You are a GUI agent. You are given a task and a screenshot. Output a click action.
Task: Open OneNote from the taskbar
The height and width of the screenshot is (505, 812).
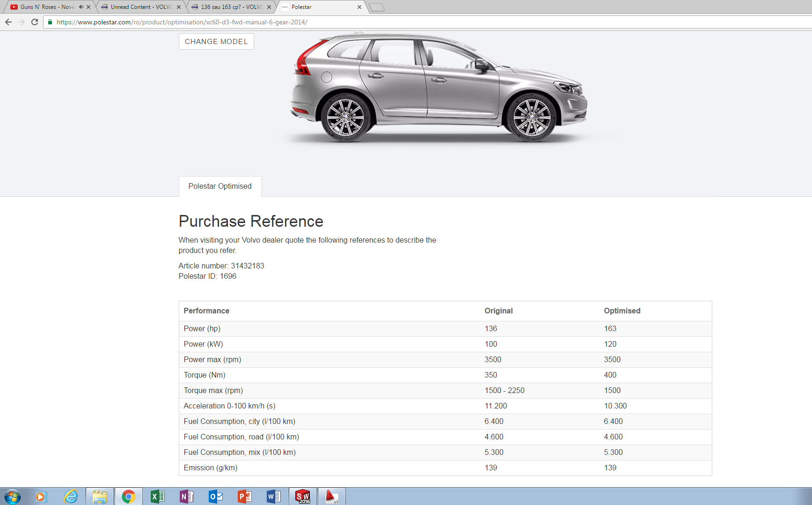pyautogui.click(x=187, y=497)
